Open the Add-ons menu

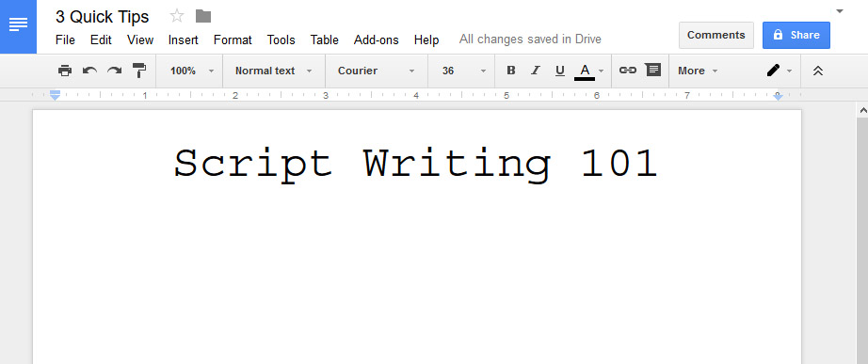pos(377,40)
